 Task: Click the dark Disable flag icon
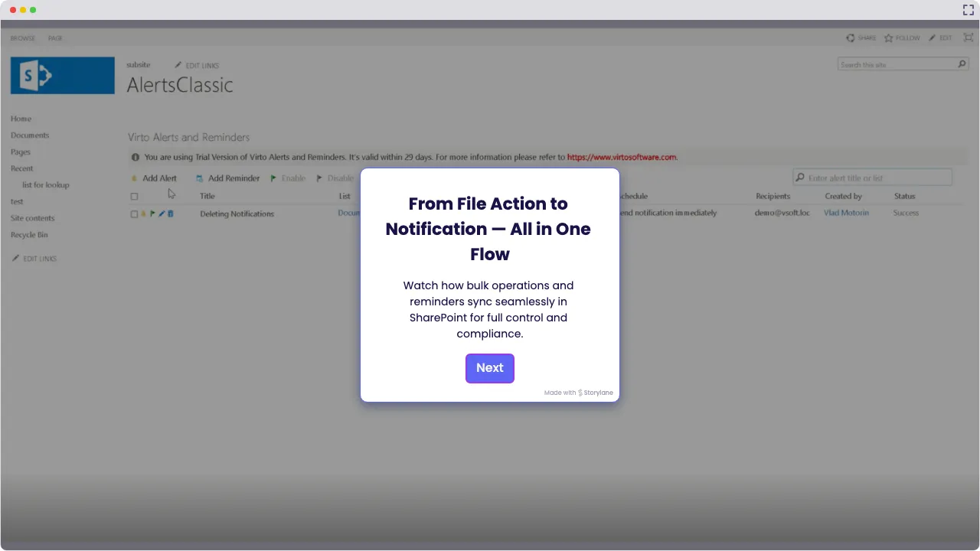pyautogui.click(x=319, y=178)
